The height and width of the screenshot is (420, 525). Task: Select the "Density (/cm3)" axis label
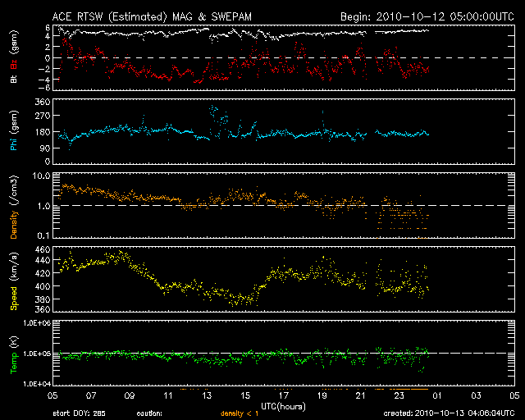14,208
